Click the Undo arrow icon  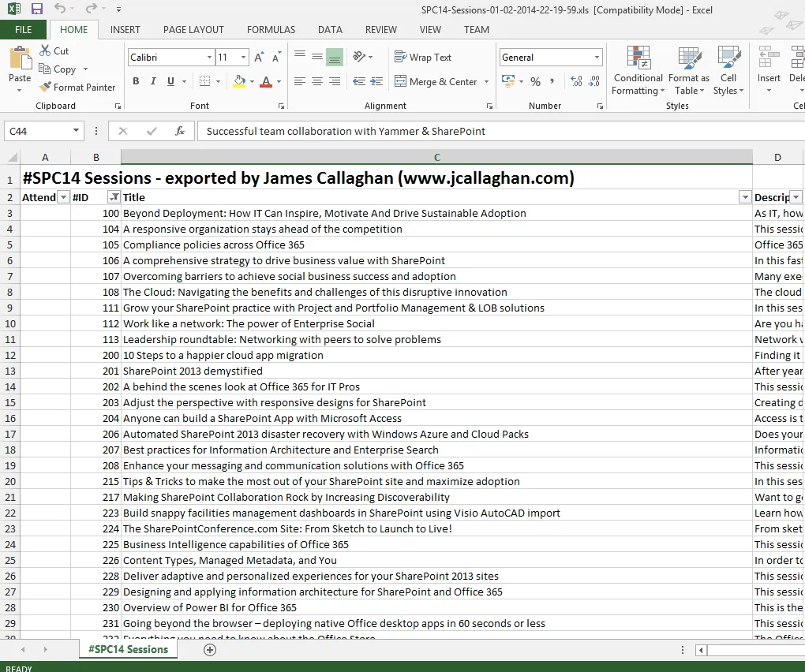[x=59, y=8]
